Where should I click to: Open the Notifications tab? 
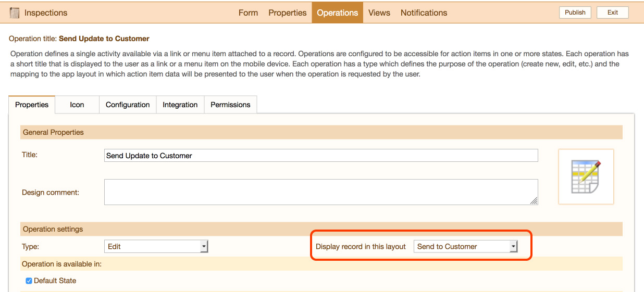[x=424, y=12]
